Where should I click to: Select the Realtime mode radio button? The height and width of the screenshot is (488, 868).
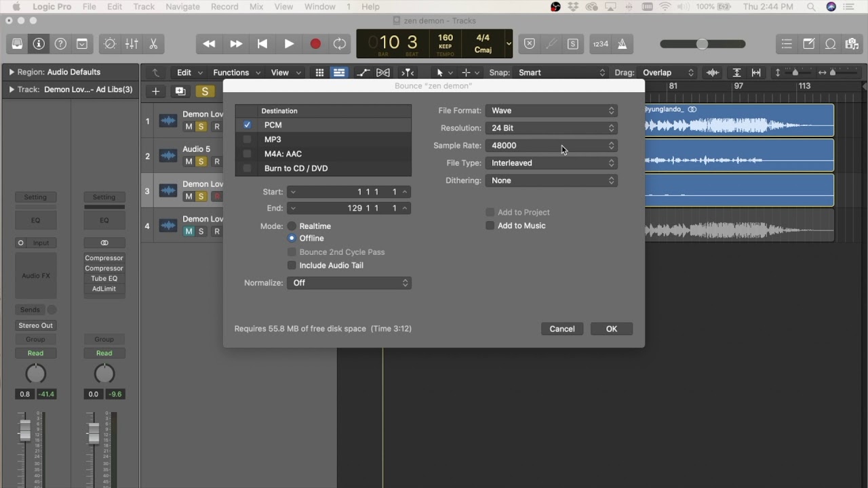tap(292, 226)
